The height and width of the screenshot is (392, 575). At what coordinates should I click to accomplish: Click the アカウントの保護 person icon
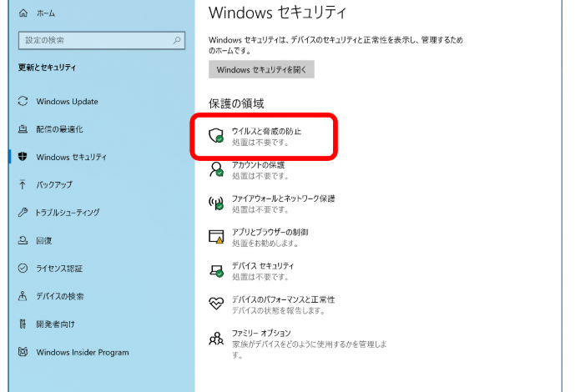216,169
